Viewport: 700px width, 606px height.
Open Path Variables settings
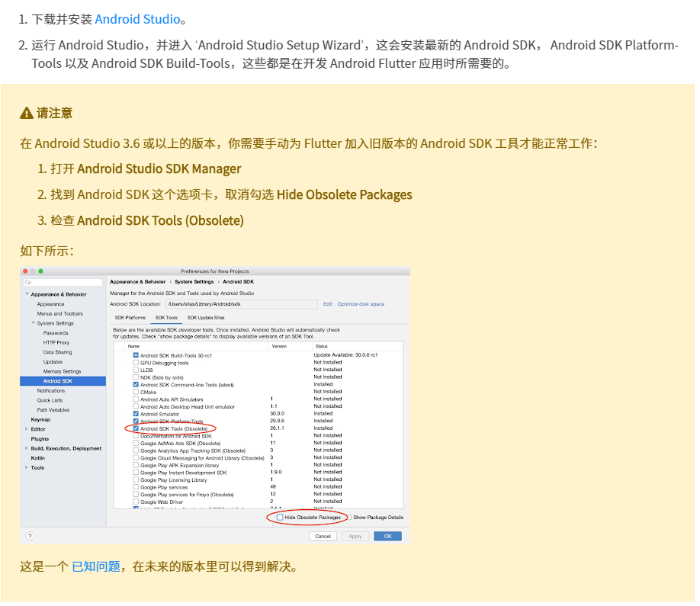pos(53,409)
